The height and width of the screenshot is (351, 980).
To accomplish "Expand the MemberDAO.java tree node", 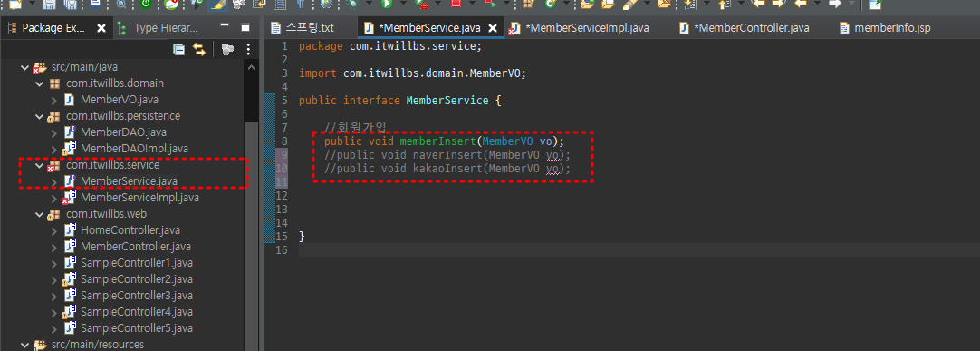I will (x=54, y=132).
